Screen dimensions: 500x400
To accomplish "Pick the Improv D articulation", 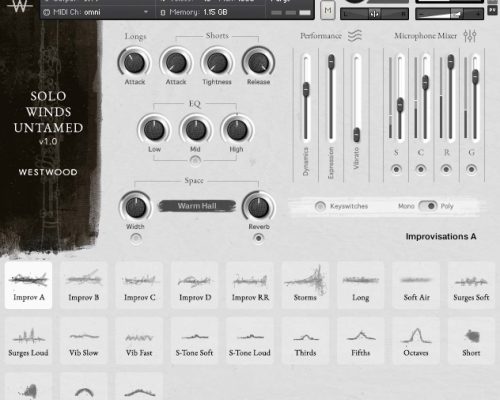I will pos(195,285).
